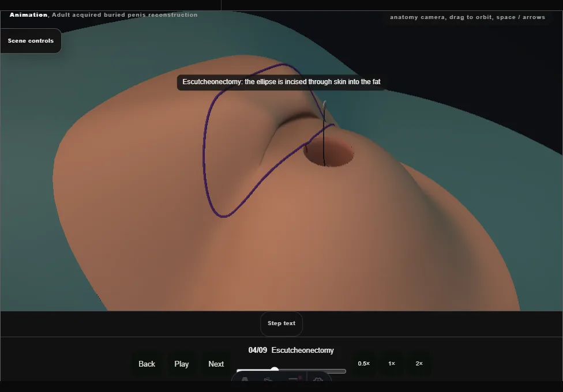Click the 'Animation, Adult acquired buried…' title
This screenshot has width=563, height=392.
click(103, 15)
